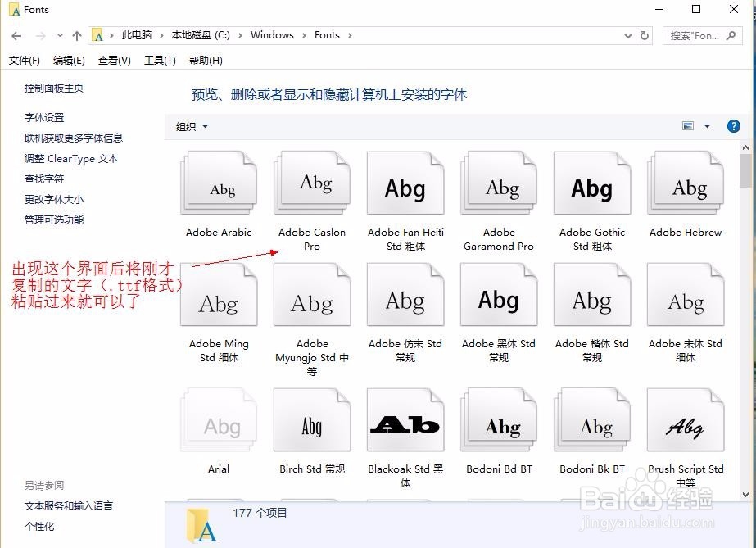Expand the chevron after 此电脑

[161, 35]
